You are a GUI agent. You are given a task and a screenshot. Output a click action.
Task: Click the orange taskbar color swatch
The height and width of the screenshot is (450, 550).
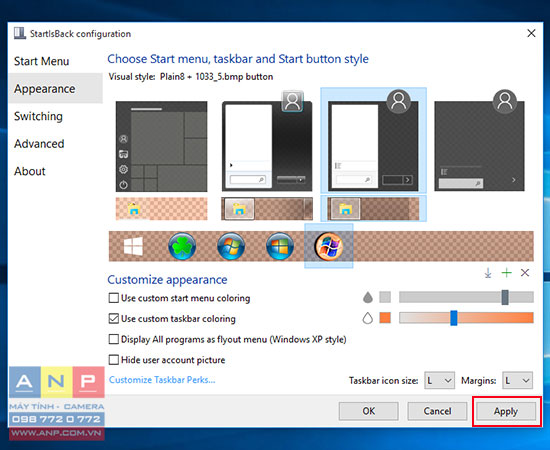click(385, 318)
